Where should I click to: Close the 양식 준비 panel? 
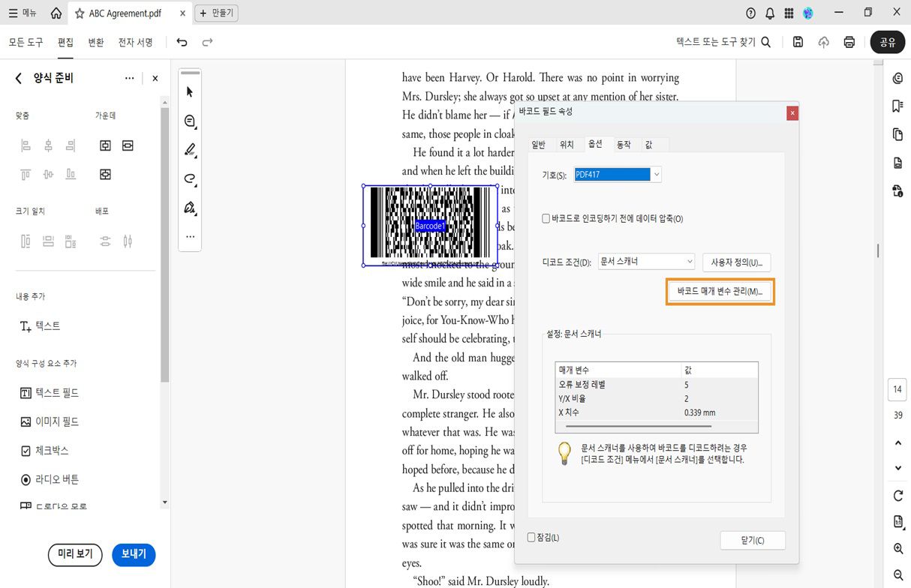point(155,78)
